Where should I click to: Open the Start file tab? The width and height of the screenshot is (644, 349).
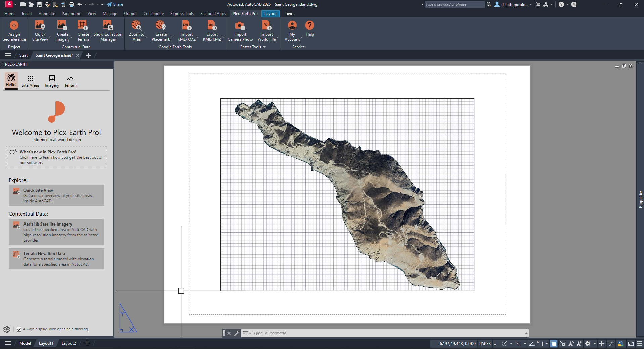(23, 55)
